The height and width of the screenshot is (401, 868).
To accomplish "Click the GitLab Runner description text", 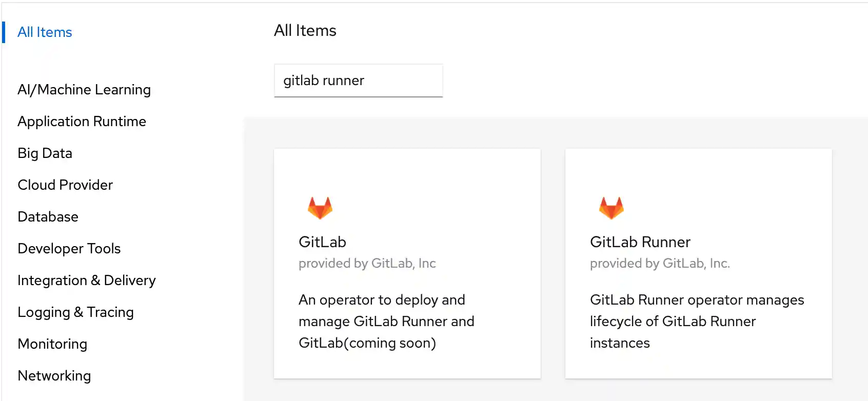I will pyautogui.click(x=696, y=321).
